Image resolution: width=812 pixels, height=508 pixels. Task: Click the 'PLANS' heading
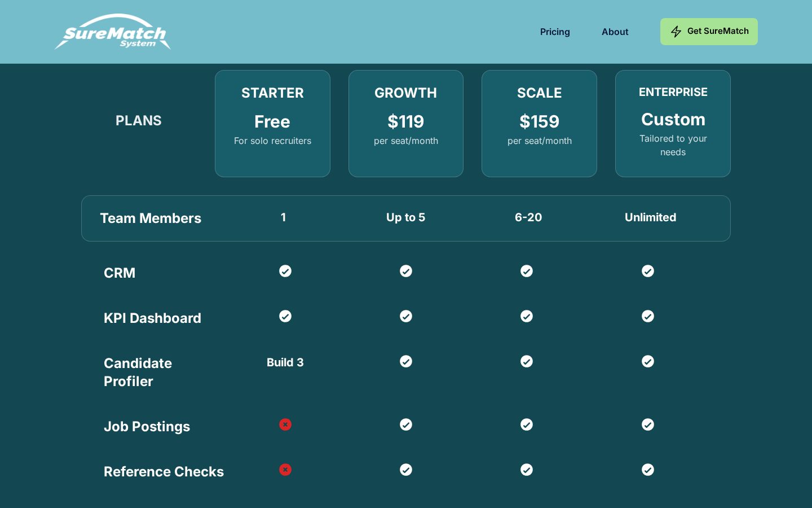point(138,120)
